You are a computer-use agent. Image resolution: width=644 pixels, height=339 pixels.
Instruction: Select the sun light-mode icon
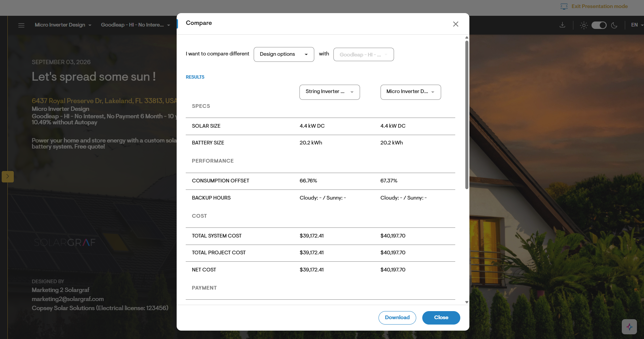584,25
